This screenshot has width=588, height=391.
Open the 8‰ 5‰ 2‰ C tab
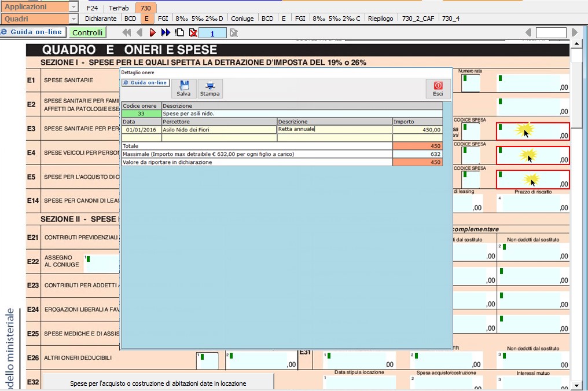tap(336, 19)
